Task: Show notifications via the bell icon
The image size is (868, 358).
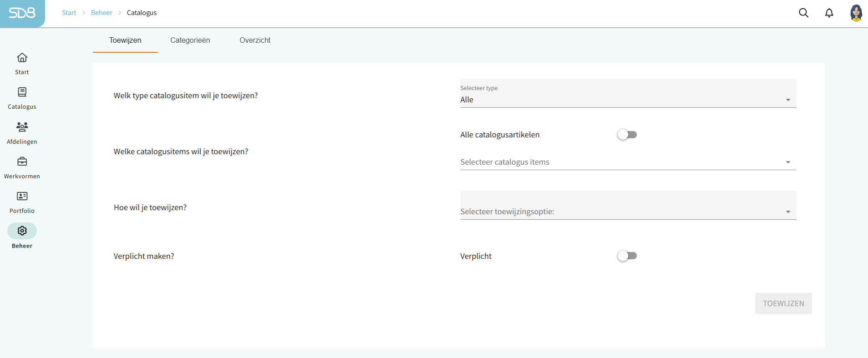Action: [829, 13]
